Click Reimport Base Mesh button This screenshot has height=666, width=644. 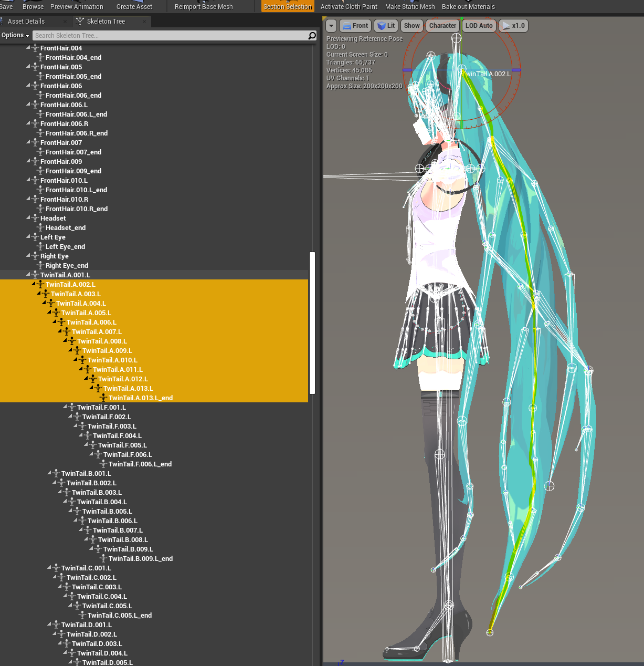pyautogui.click(x=204, y=6)
